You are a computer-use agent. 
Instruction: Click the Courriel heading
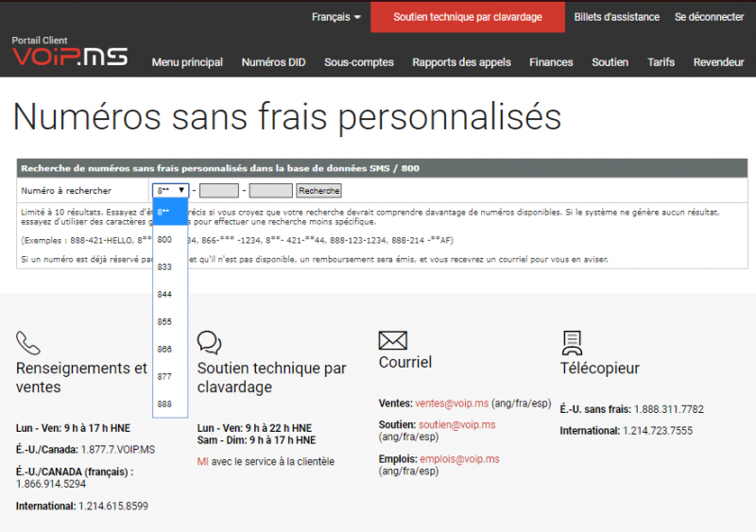pos(405,362)
